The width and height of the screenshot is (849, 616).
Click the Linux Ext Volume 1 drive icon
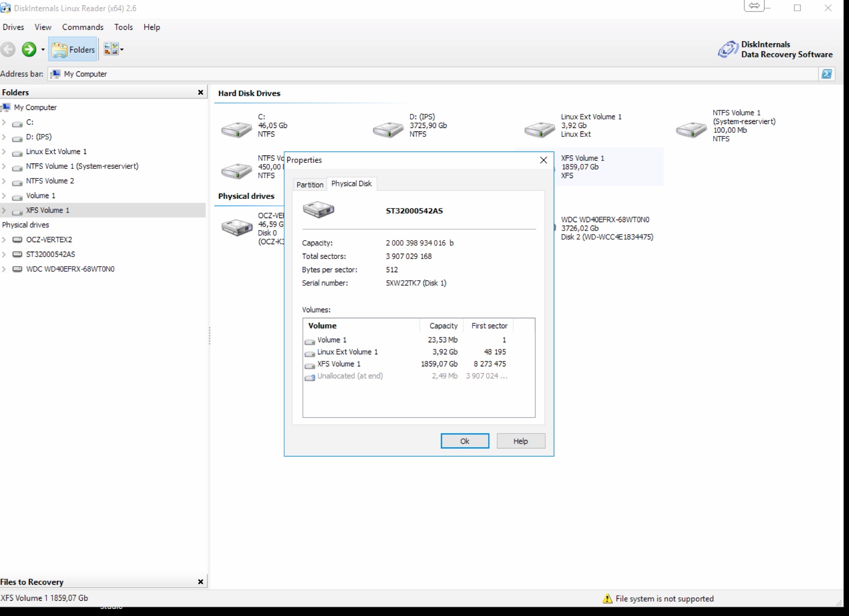539,130
